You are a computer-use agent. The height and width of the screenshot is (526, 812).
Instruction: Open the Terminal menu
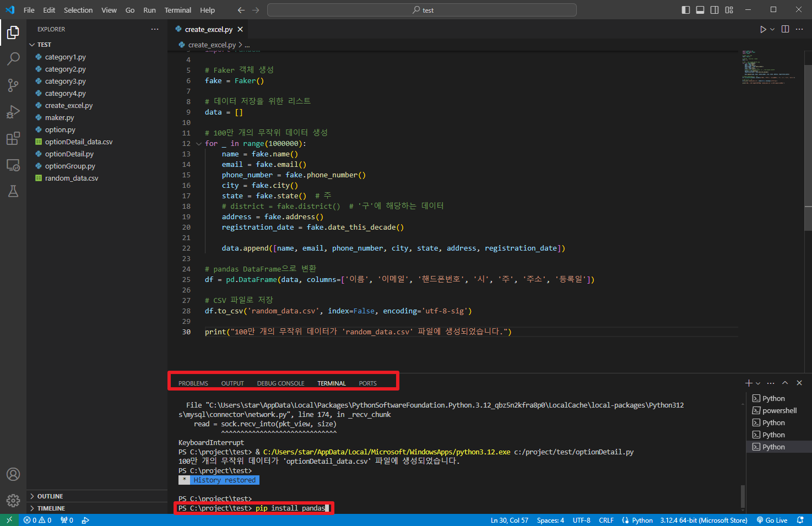point(178,10)
